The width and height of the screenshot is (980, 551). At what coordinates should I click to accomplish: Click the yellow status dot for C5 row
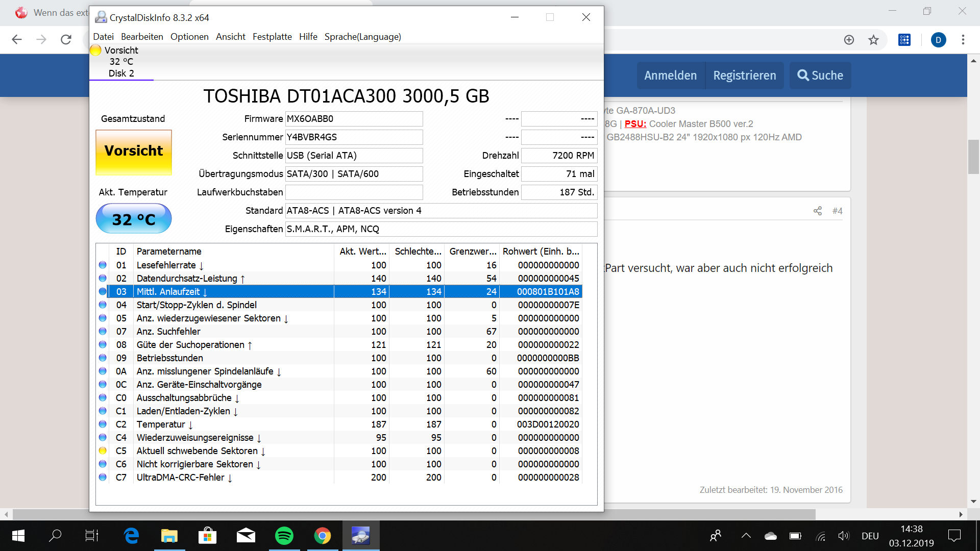tap(103, 450)
